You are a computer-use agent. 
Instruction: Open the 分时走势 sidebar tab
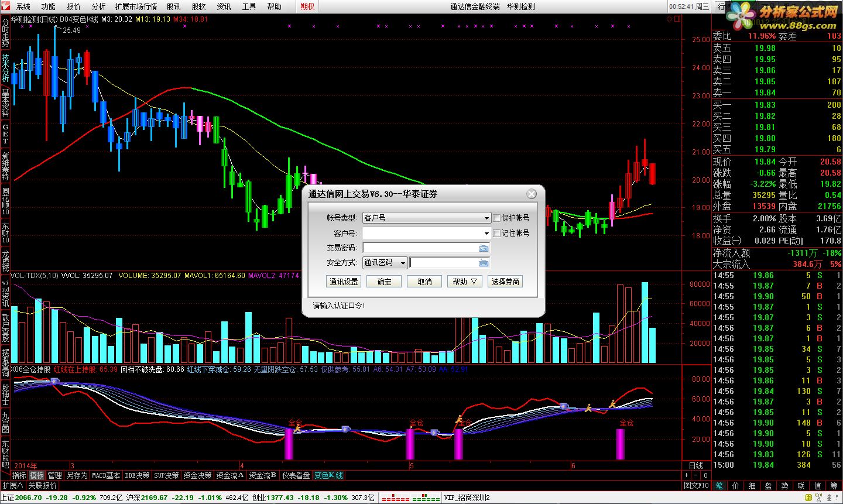coord(5,33)
